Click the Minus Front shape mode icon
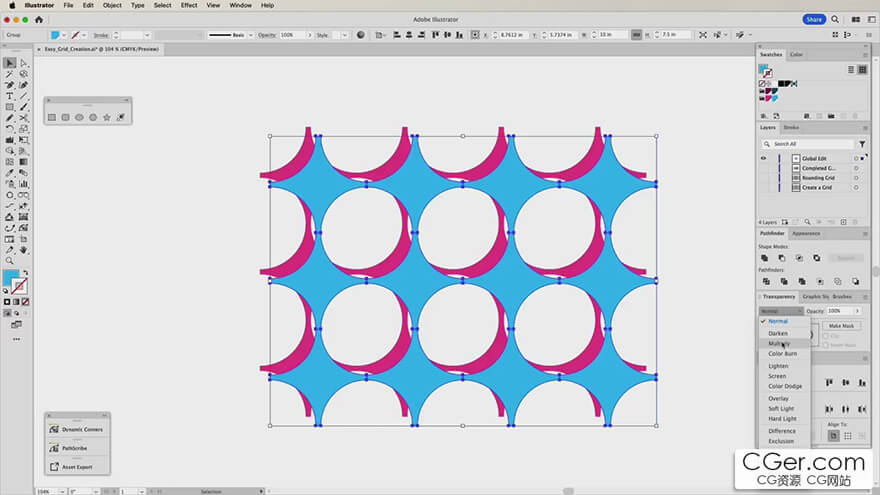The width and height of the screenshot is (880, 495). (782, 258)
